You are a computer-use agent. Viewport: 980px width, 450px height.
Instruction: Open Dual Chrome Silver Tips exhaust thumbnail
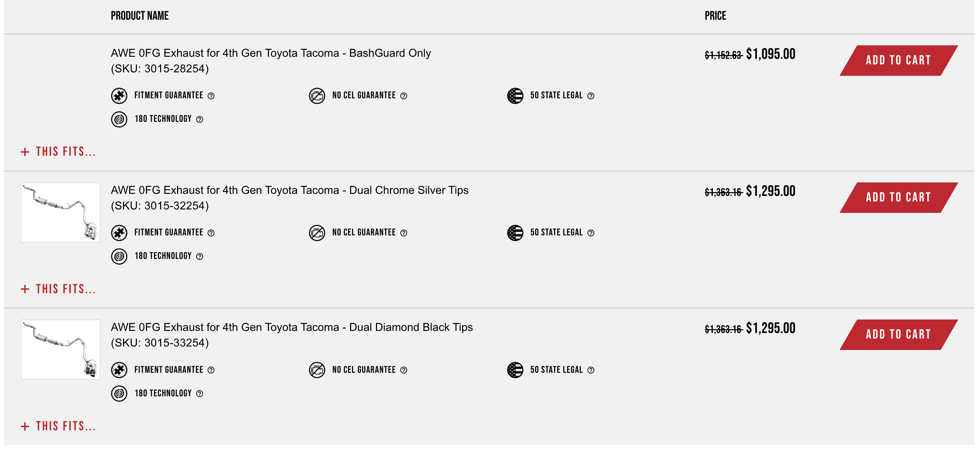click(x=61, y=213)
